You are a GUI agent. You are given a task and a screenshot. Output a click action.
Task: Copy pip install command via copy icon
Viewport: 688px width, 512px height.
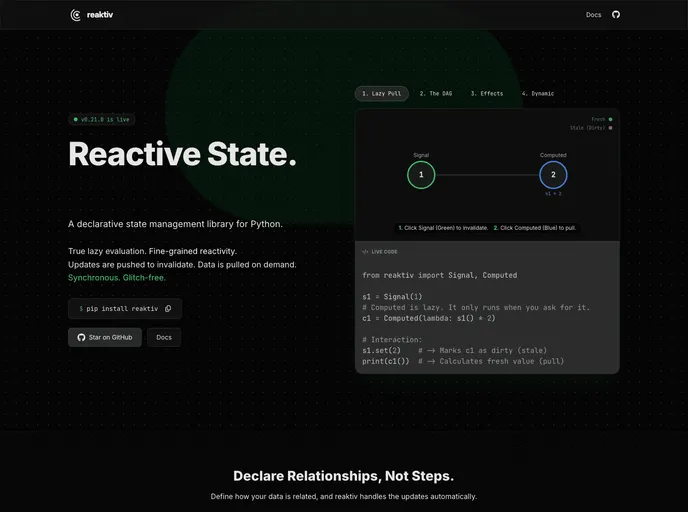pos(168,308)
